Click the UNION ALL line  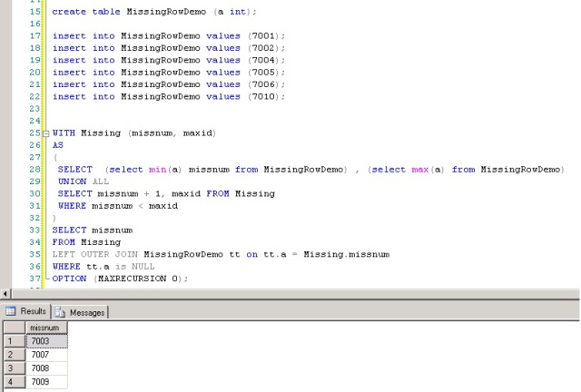tap(84, 181)
